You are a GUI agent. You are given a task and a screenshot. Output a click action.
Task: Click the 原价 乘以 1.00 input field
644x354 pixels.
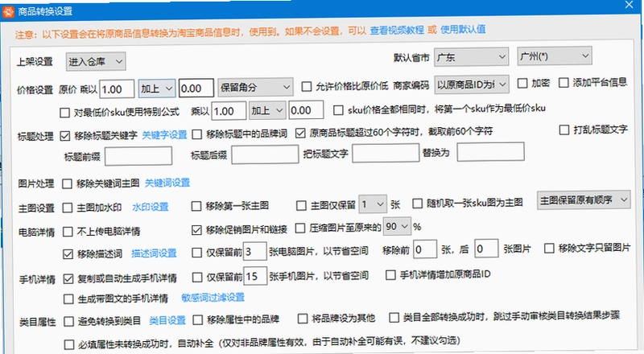(x=117, y=88)
